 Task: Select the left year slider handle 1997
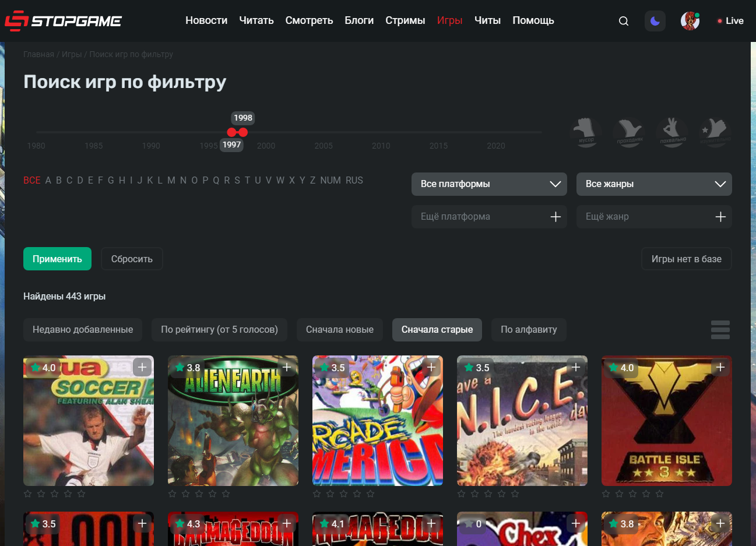tap(231, 132)
